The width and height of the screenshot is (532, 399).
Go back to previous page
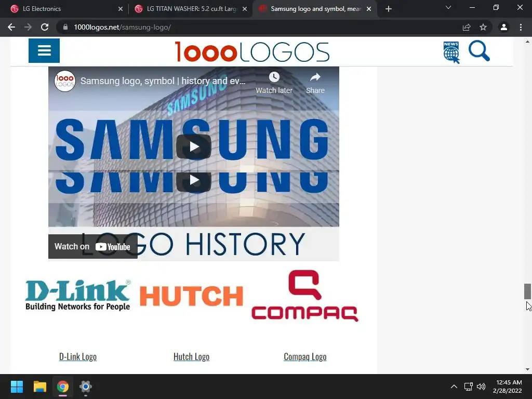pyautogui.click(x=11, y=27)
